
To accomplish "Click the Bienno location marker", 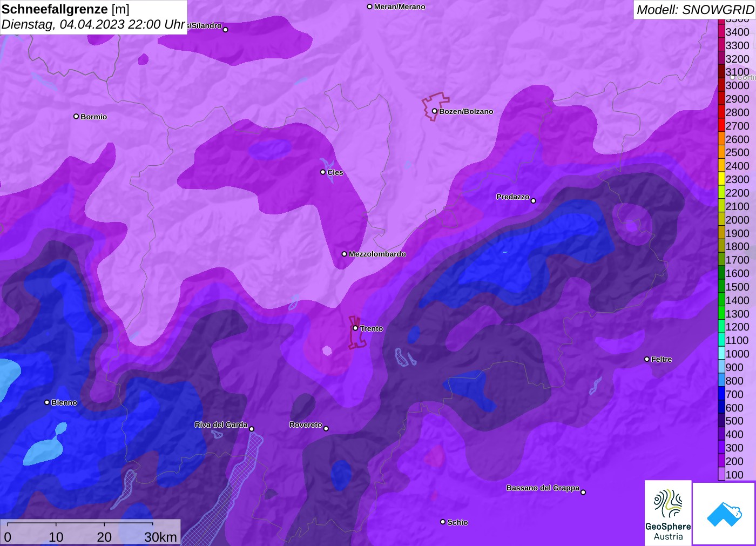I will (x=47, y=402).
